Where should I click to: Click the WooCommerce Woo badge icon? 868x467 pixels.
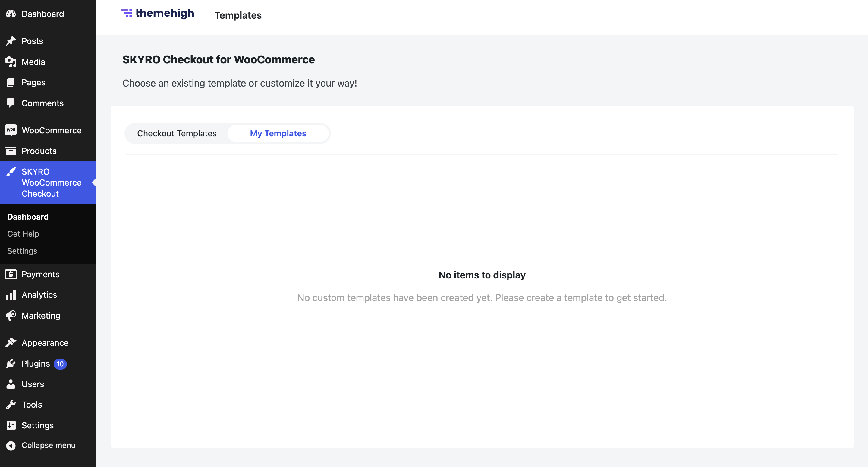pos(11,130)
